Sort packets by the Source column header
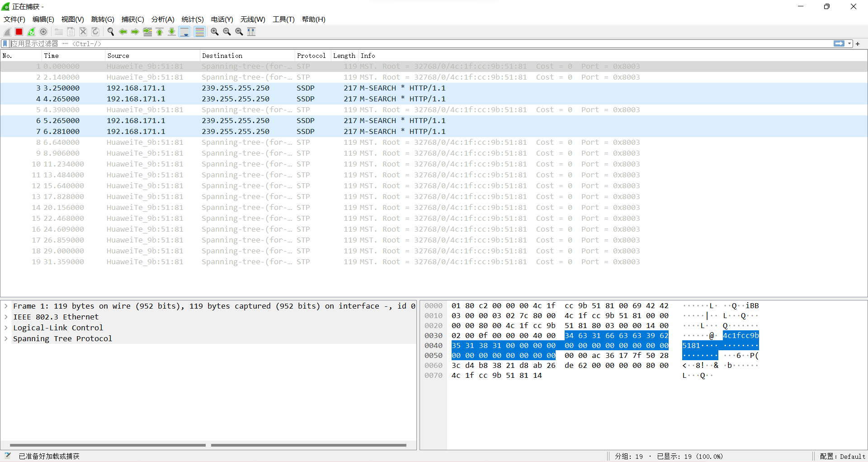 pos(152,56)
